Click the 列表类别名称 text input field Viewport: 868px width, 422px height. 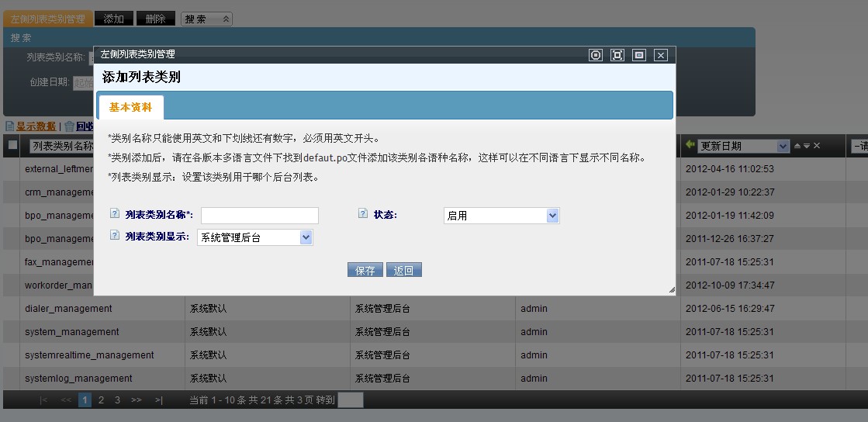point(260,216)
